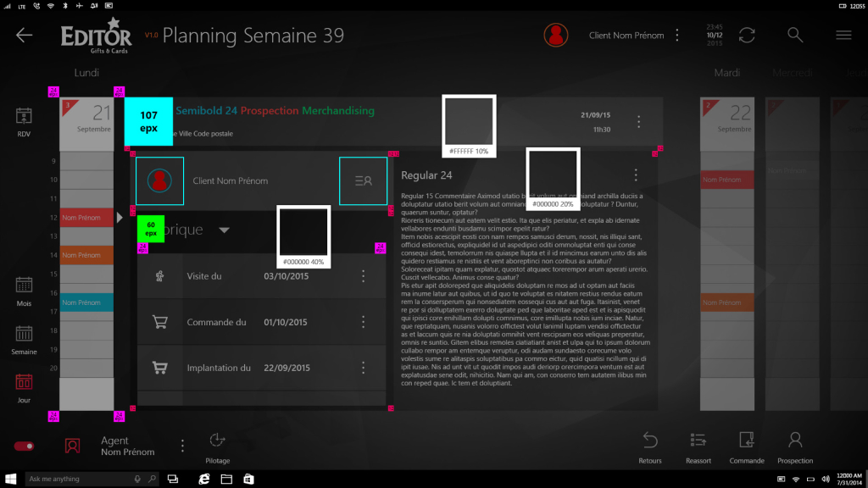The height and width of the screenshot is (488, 868).
Task: Click the Retours icon
Action: point(650,440)
